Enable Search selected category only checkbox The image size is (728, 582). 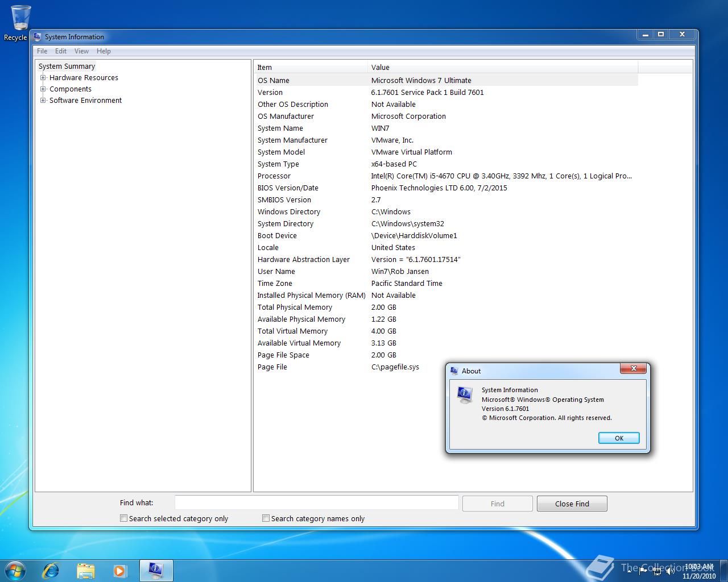[x=123, y=518]
